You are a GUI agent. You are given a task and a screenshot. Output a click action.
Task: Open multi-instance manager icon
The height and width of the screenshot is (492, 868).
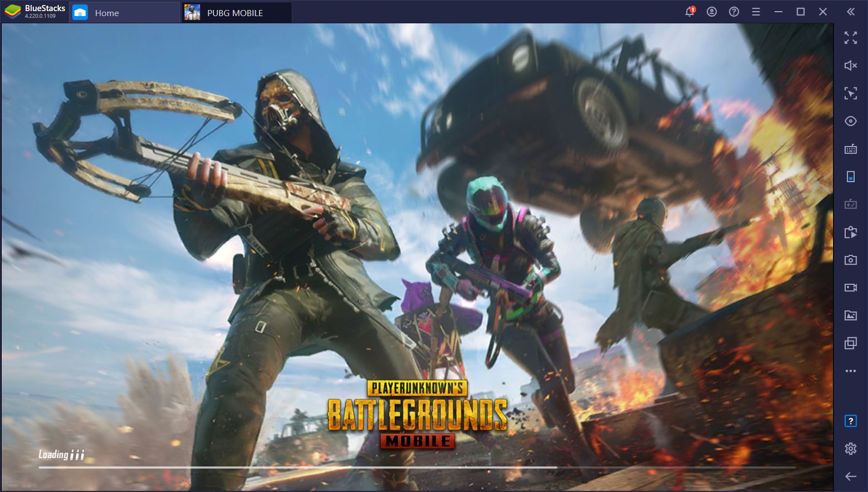(x=851, y=343)
